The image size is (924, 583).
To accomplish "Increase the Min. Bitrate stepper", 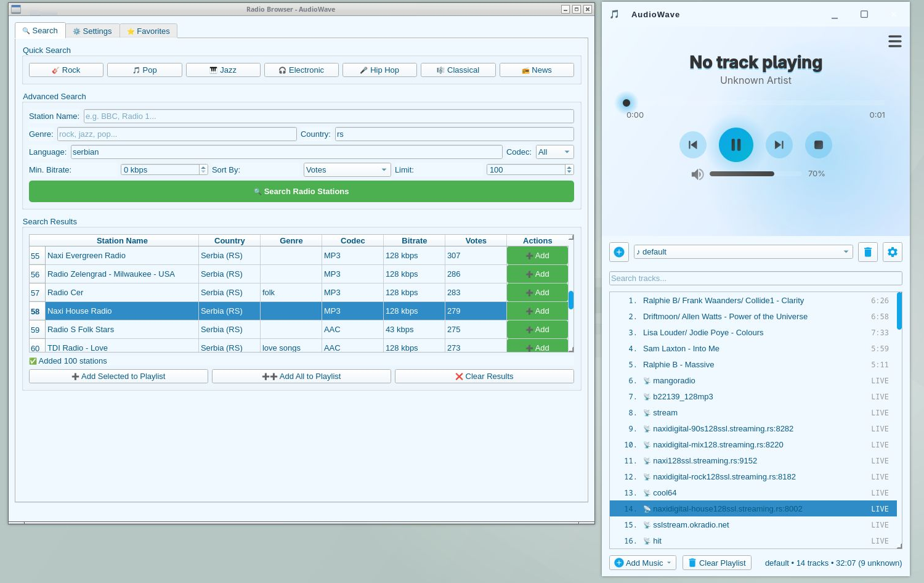I will pos(203,167).
